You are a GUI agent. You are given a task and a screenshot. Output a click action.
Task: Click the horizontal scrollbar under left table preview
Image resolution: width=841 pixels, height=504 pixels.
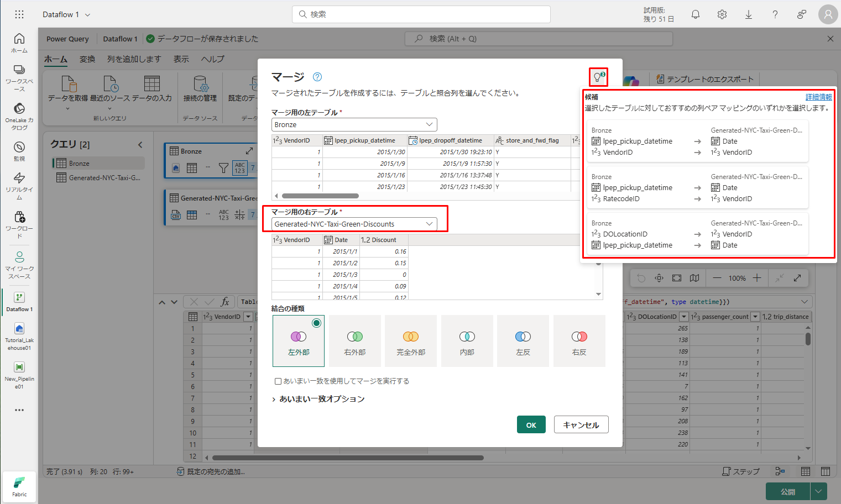[320, 196]
